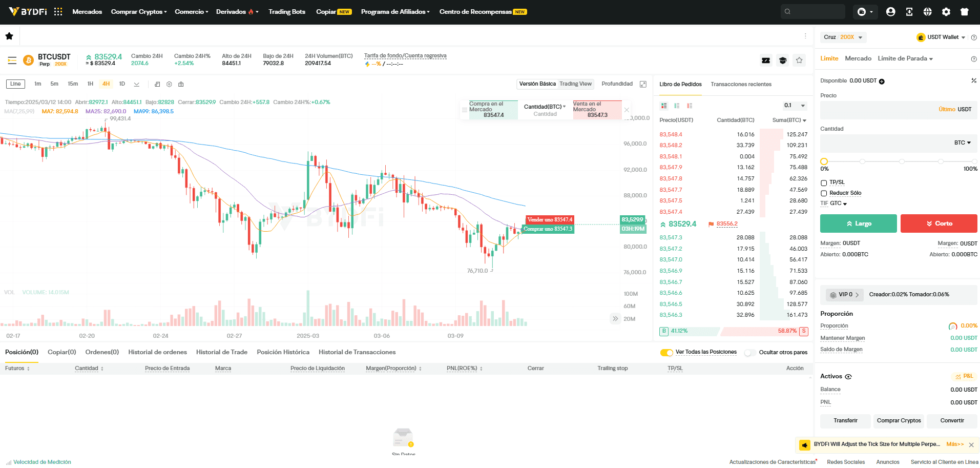Switch to Transacciones recientes tab
Screen dimensions: 980x468
tap(741, 85)
